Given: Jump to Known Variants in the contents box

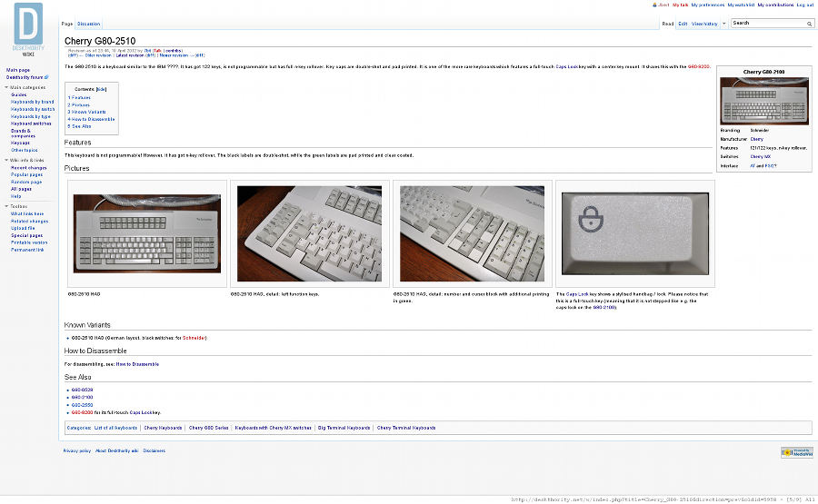Looking at the screenshot, I should (86, 112).
